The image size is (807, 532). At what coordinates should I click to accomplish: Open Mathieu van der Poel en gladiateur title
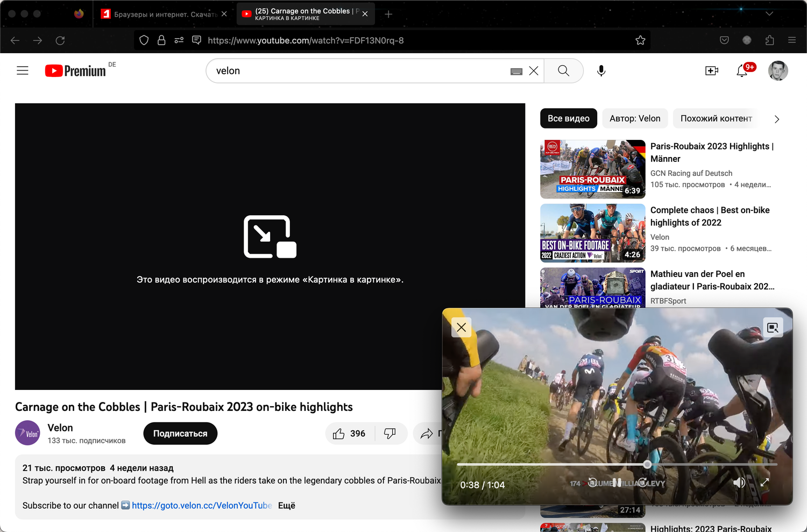[712, 280]
